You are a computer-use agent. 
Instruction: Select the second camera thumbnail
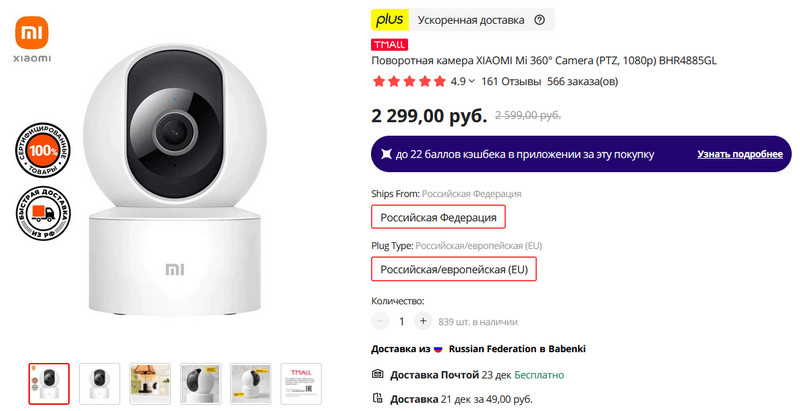pyautogui.click(x=99, y=383)
